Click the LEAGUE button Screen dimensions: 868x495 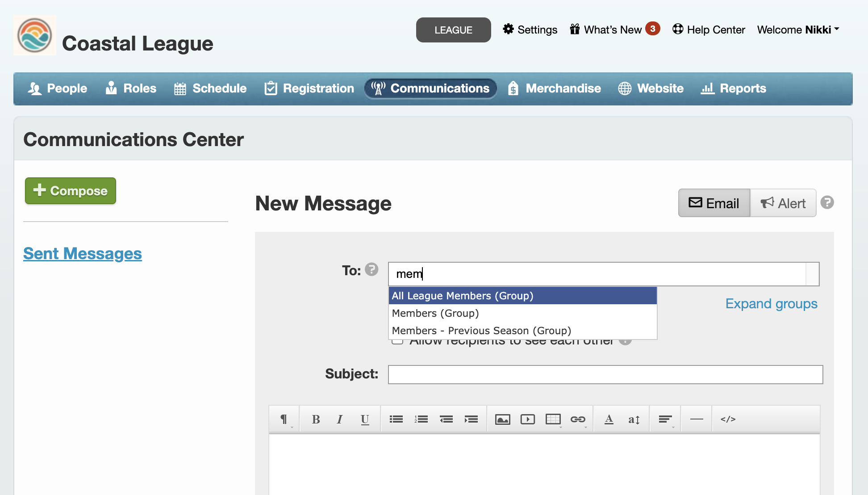[453, 30]
